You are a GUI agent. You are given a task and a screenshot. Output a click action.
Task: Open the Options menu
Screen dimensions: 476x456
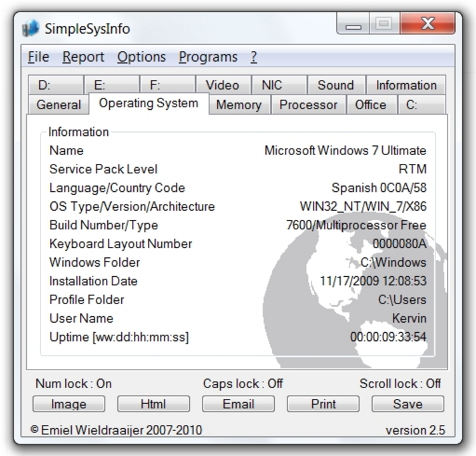(142, 57)
